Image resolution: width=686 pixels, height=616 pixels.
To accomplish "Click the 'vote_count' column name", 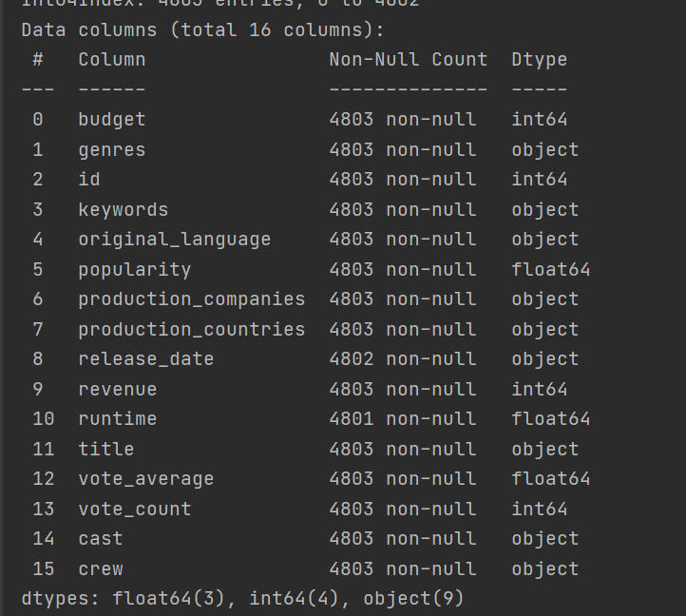I will tap(135, 510).
